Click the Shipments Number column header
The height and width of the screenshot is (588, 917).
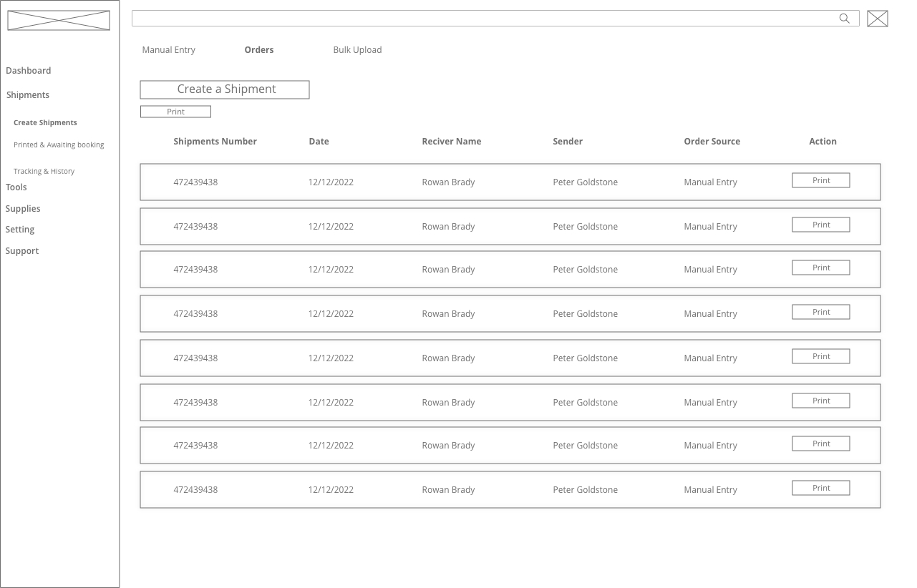tap(215, 142)
